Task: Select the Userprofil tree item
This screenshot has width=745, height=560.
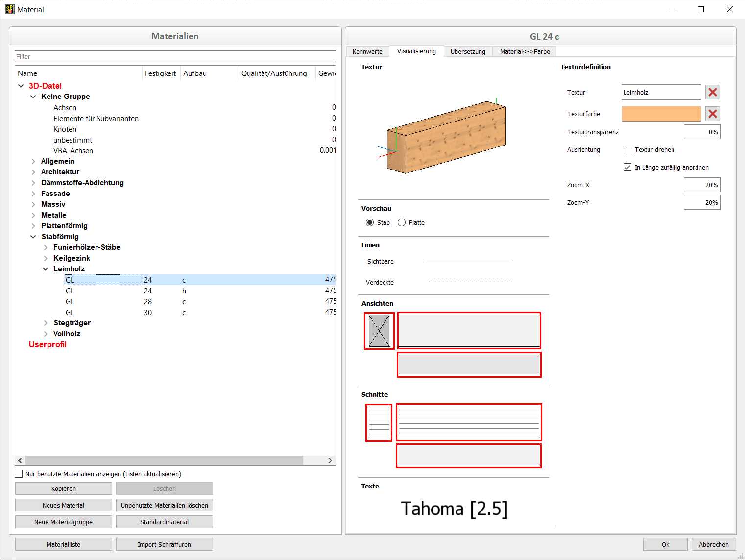Action: click(x=48, y=344)
